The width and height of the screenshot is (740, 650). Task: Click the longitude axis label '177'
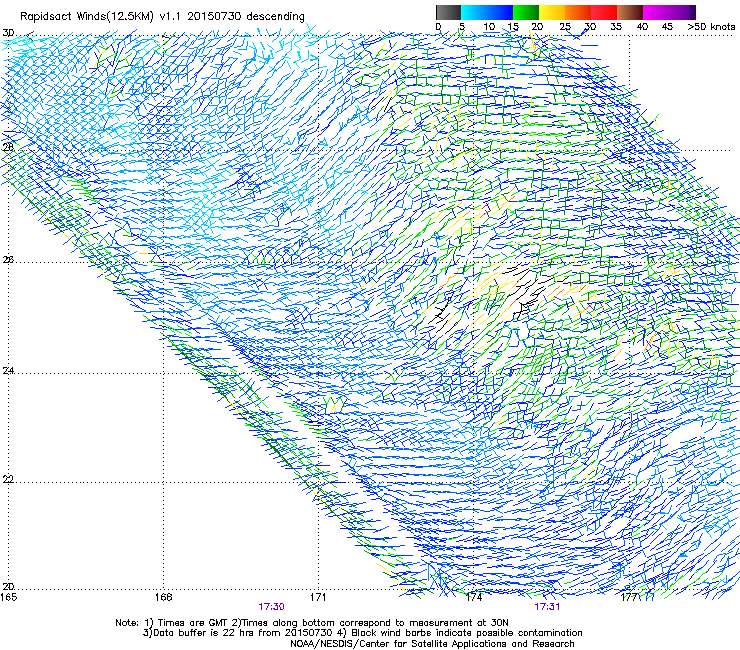coord(629,597)
